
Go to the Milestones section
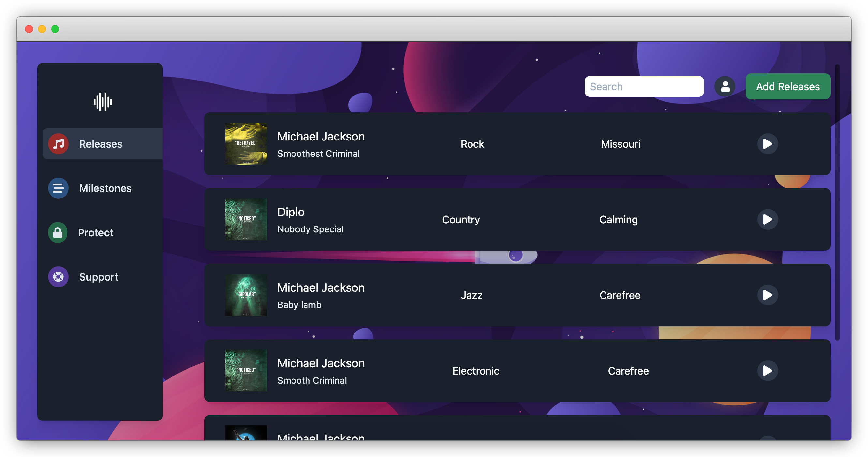coord(103,188)
